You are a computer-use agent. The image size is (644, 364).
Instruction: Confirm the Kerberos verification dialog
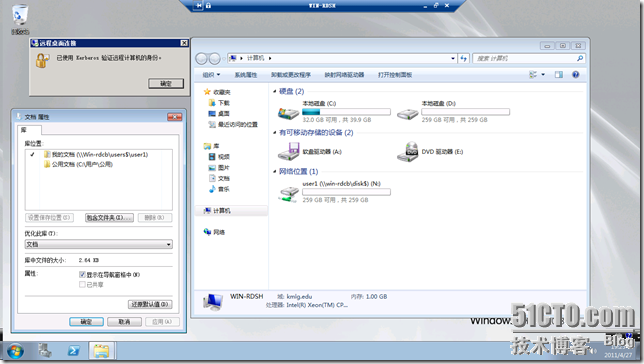click(166, 83)
